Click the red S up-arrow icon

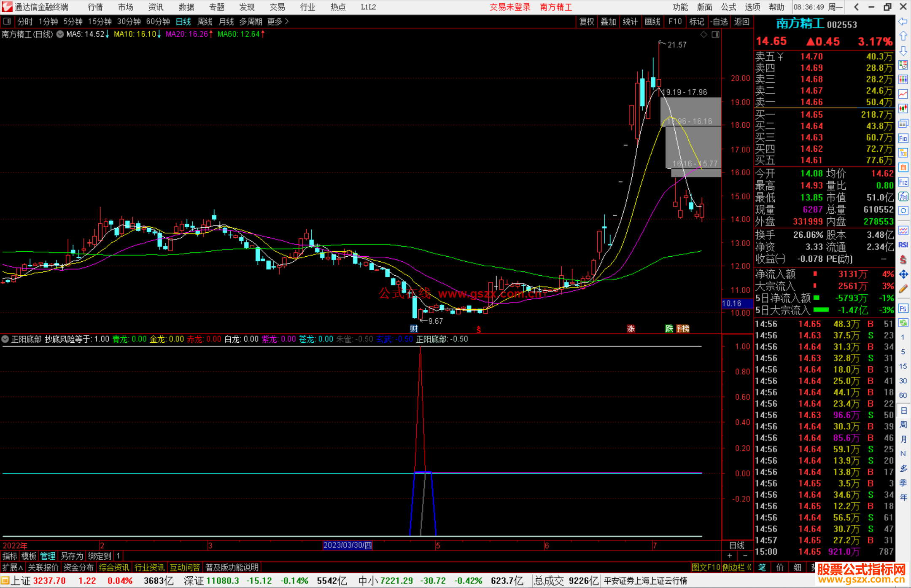(x=903, y=260)
